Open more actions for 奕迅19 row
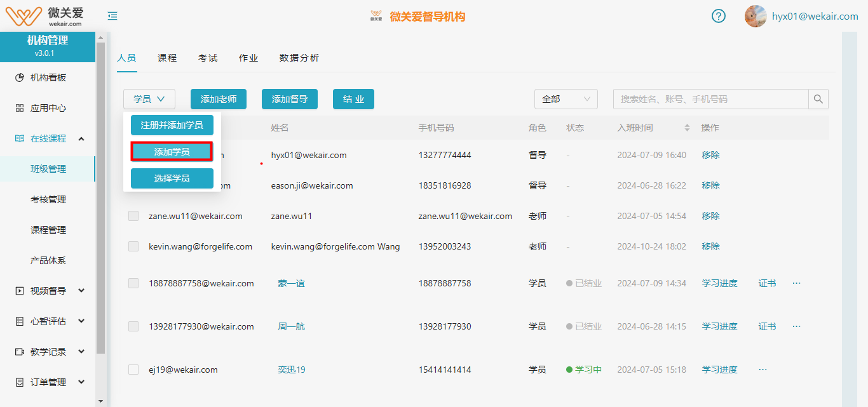The image size is (868, 407). tap(763, 370)
